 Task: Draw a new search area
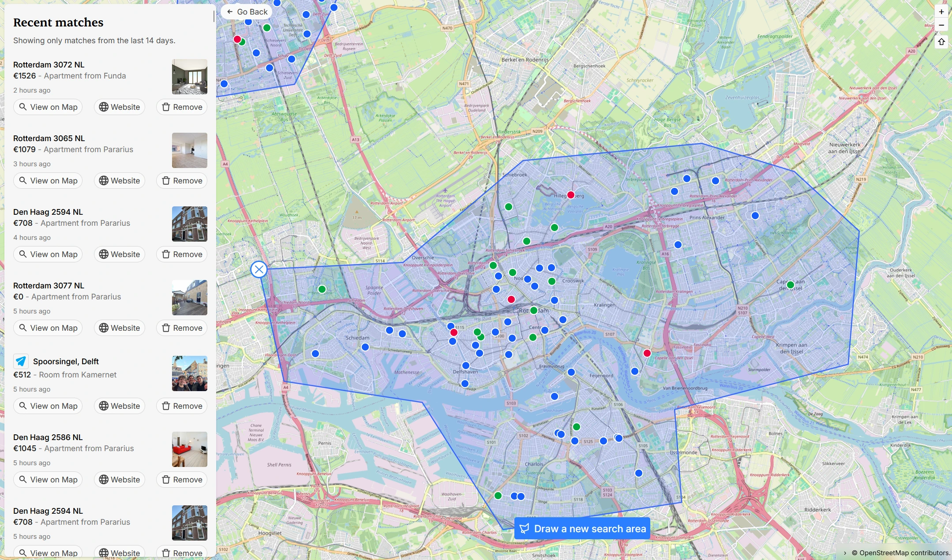click(x=582, y=529)
